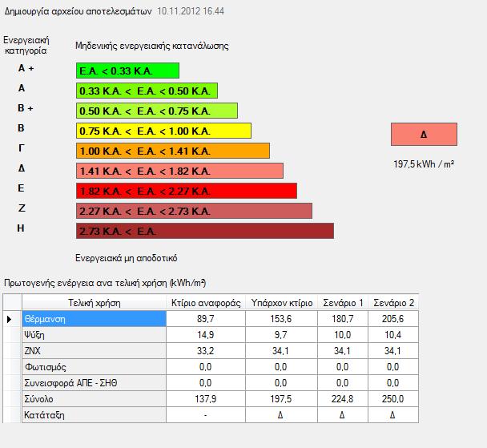Image resolution: width=487 pixels, height=448 pixels.
Task: Select the Συνεισφορά ΑΠΕ - ΣΗΘ row label
Action: [x=94, y=383]
